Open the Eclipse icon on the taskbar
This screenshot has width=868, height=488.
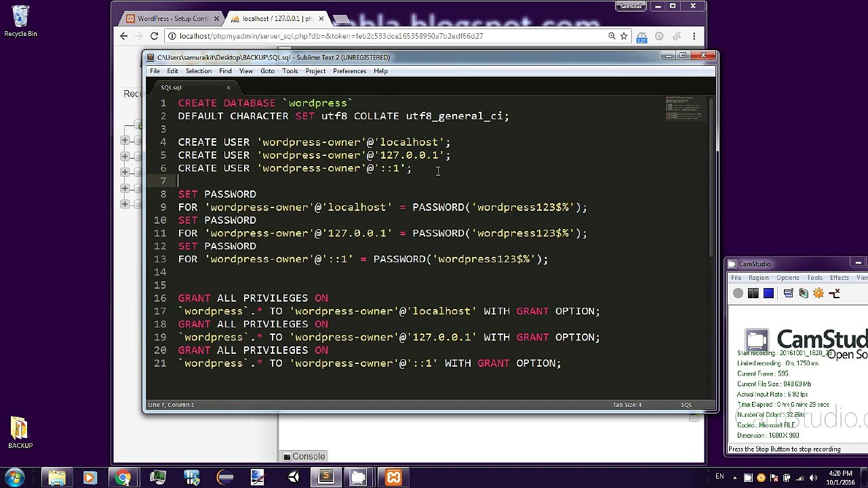[x=225, y=478]
